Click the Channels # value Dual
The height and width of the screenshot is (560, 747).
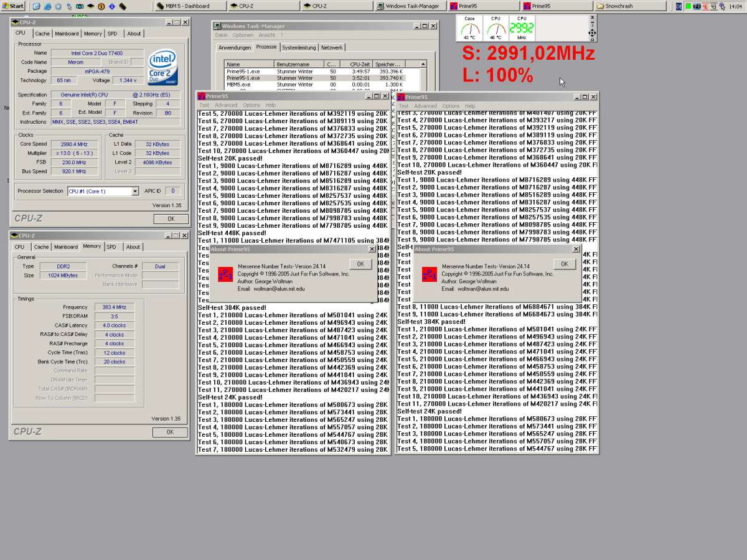160,266
